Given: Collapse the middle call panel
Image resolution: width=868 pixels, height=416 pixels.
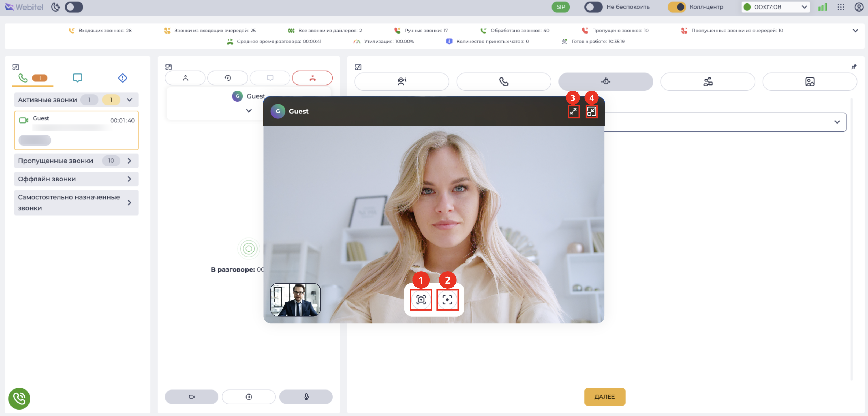Looking at the screenshot, I should [x=168, y=67].
